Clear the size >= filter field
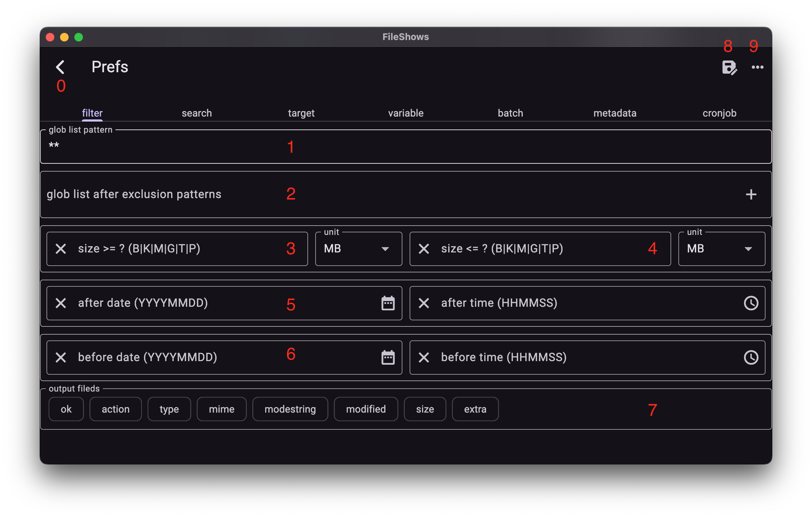812x517 pixels. tap(61, 249)
